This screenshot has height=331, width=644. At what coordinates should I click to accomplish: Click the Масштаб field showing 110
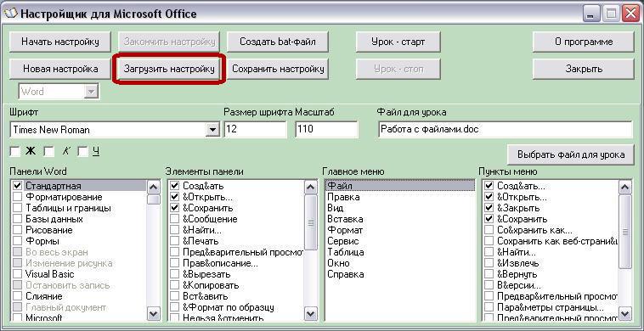click(x=326, y=130)
